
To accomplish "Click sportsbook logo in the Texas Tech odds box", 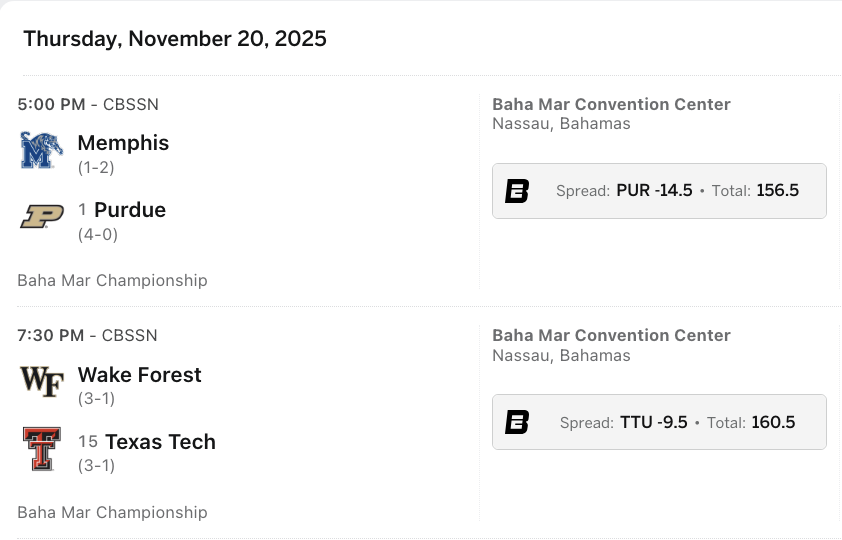I will click(x=517, y=422).
